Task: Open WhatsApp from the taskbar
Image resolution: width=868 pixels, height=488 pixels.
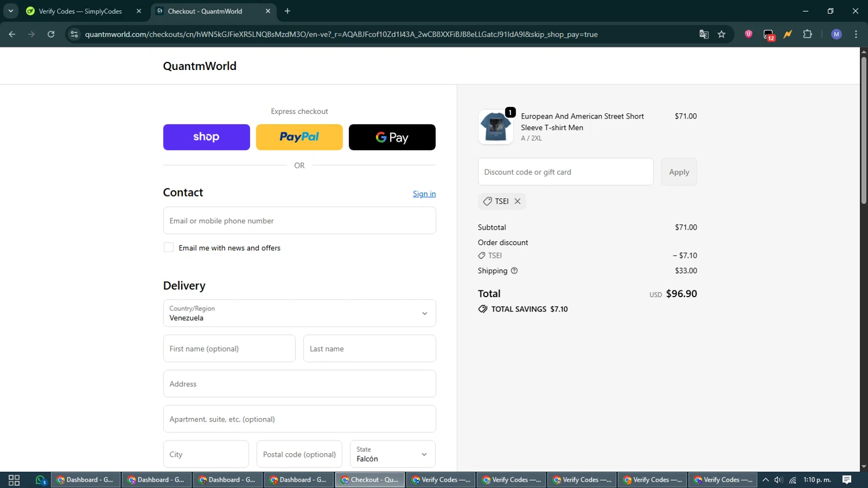Action: point(41,480)
